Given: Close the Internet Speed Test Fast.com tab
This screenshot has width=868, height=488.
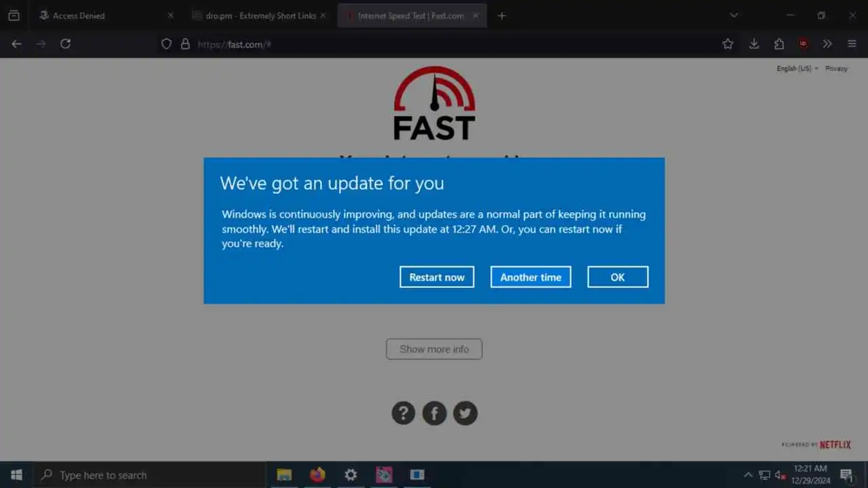Looking at the screenshot, I should pyautogui.click(x=475, y=16).
